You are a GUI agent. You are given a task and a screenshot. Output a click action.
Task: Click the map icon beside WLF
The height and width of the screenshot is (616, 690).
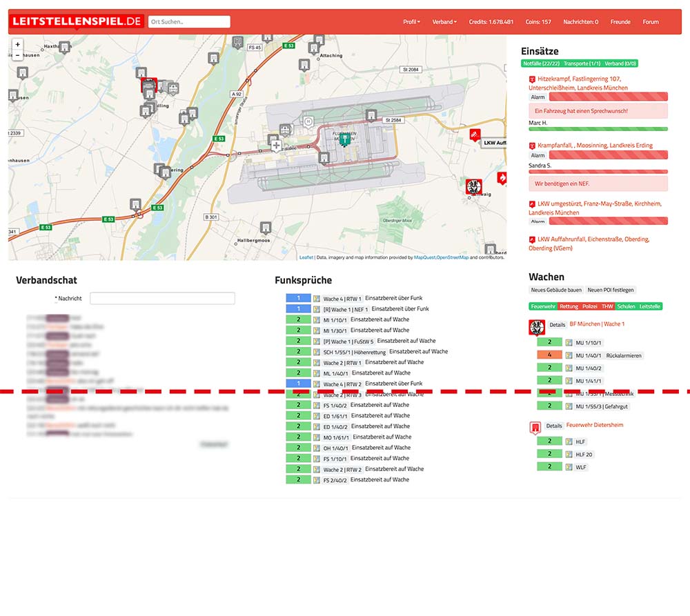pyautogui.click(x=569, y=467)
